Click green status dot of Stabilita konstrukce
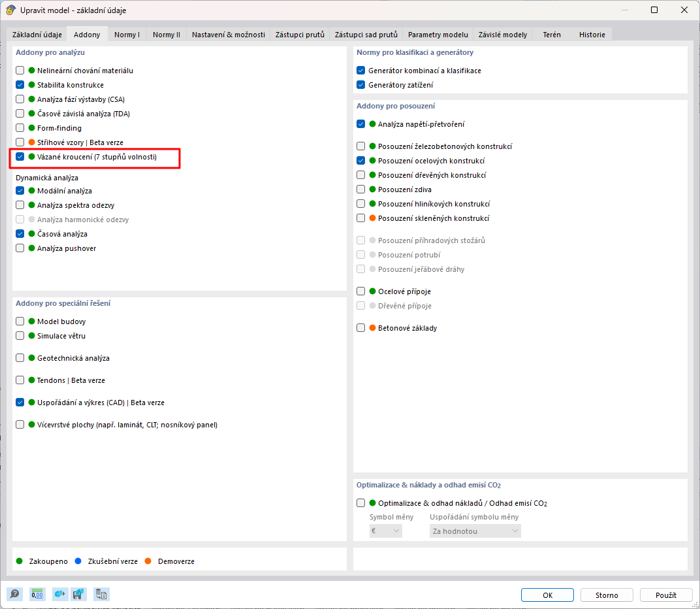Viewport: 700px width, 609px height. (x=32, y=84)
